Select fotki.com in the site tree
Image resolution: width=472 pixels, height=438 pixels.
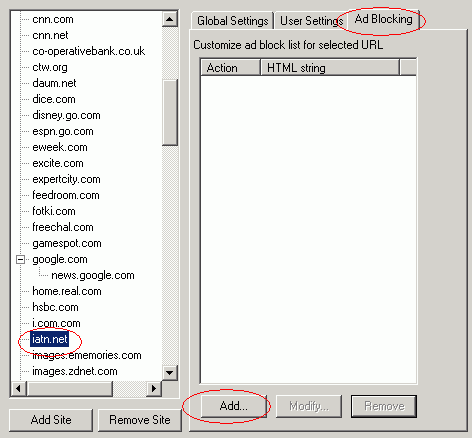coord(54,211)
